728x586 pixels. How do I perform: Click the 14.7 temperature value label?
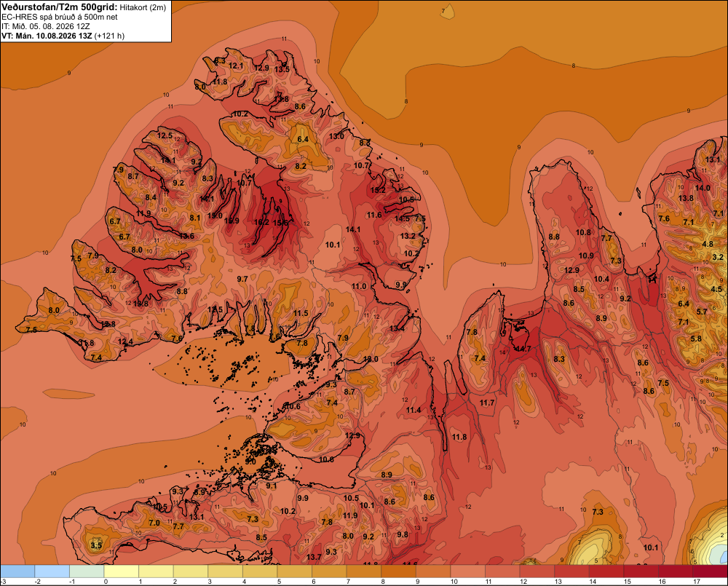pyautogui.click(x=523, y=349)
